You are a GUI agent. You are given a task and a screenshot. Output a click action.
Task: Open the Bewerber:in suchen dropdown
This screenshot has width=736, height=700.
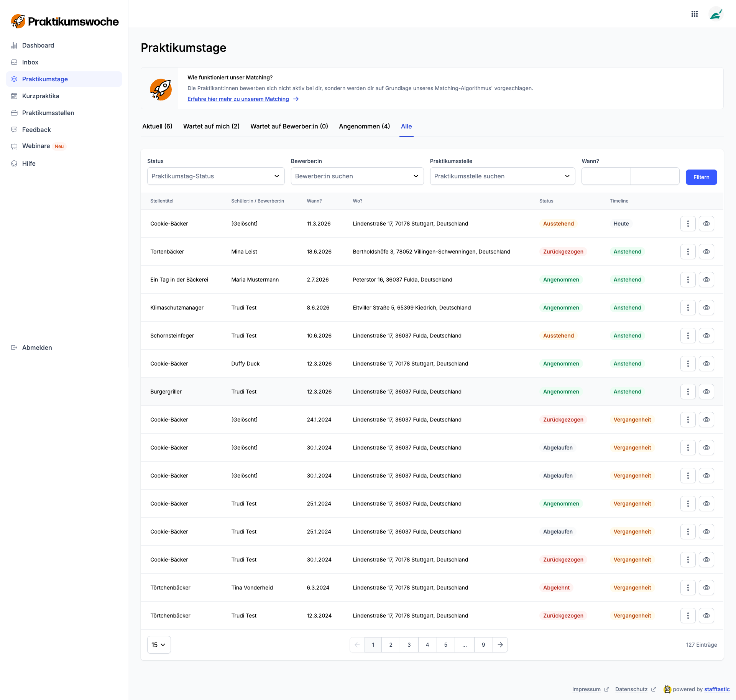[x=357, y=176]
